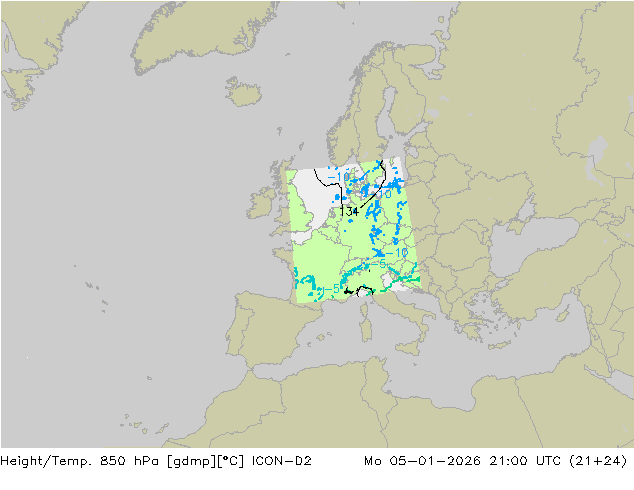Click the (21+24) forecast run text

pos(598,461)
